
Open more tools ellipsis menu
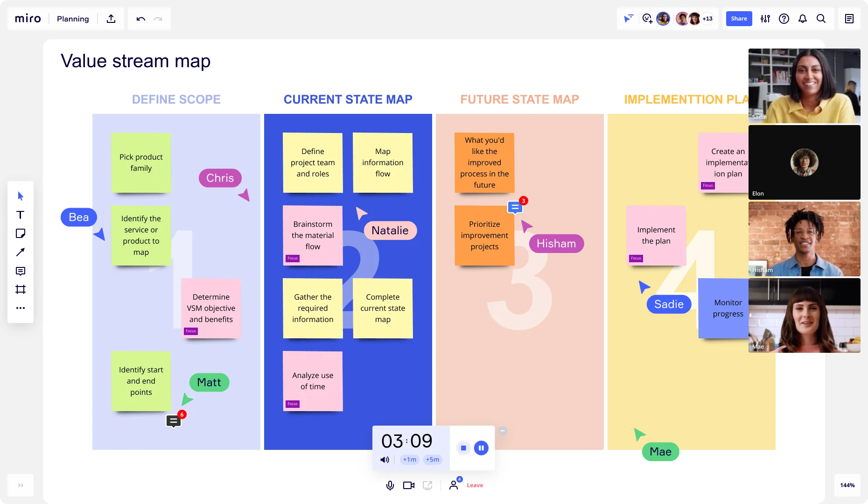pyautogui.click(x=21, y=308)
